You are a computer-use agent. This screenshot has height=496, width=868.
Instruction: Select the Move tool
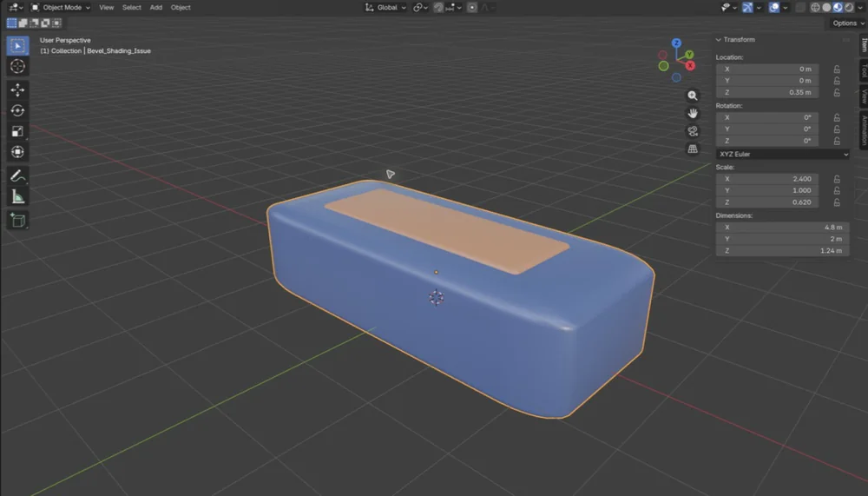[17, 89]
